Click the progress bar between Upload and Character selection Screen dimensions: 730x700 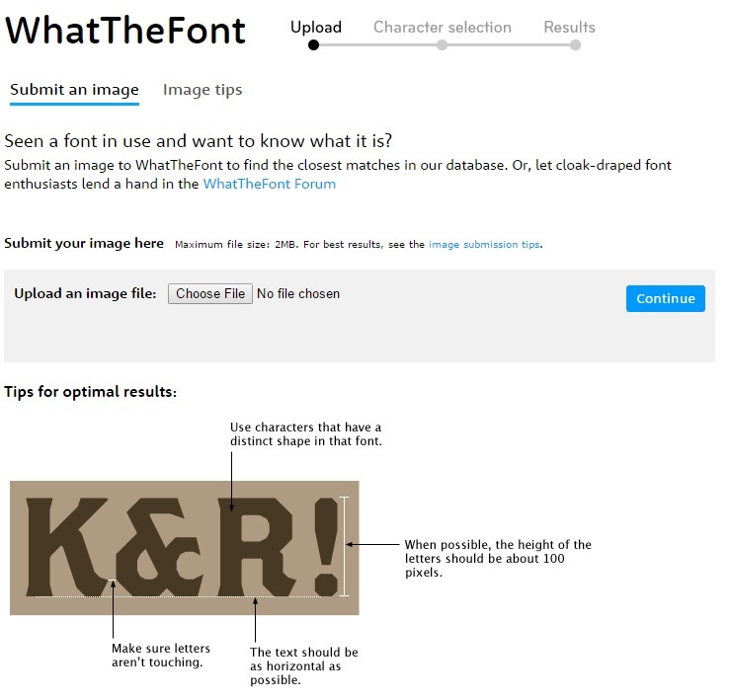(378, 45)
